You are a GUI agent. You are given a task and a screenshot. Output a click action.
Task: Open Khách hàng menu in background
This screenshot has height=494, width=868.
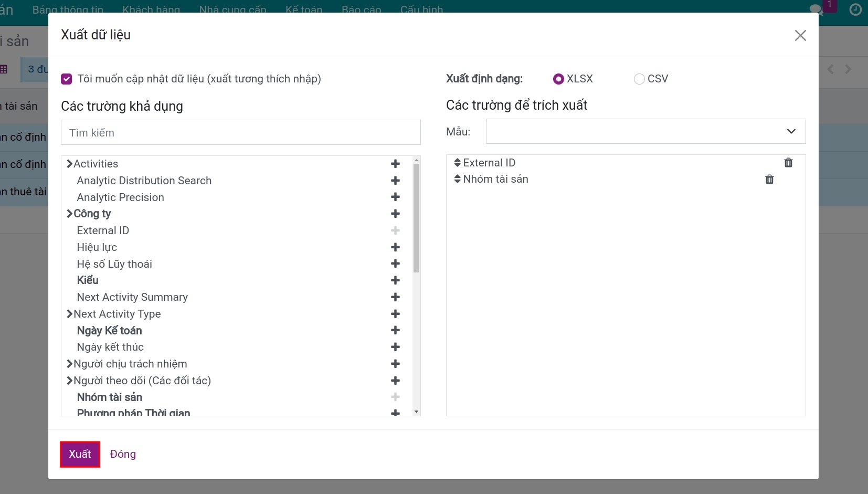click(151, 9)
